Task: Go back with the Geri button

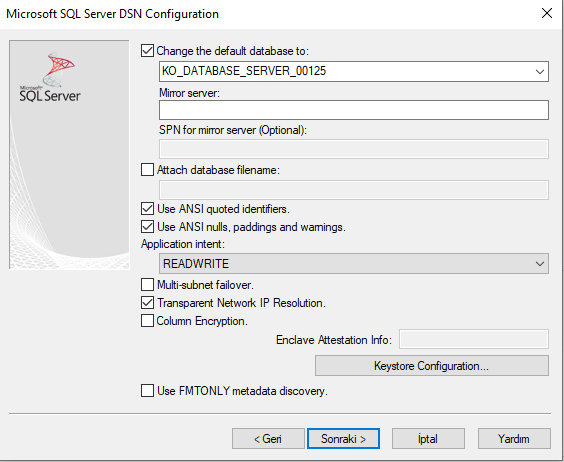Action: tap(268, 439)
